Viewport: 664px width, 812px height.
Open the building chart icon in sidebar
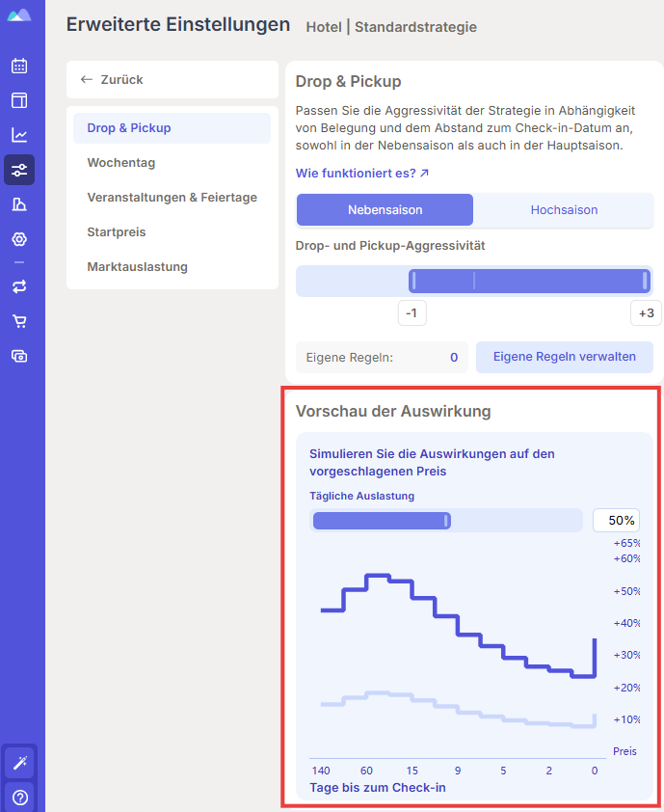(x=19, y=204)
